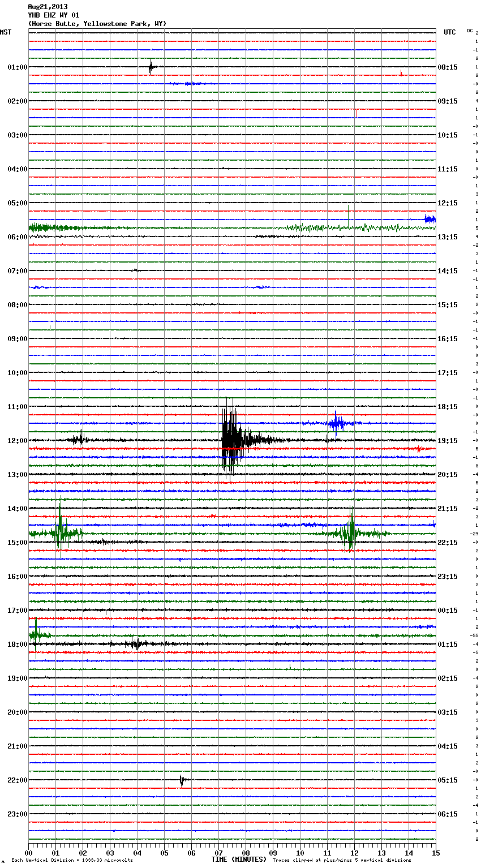
Task: Click the 17:15 UTC time label
Action: point(448,373)
